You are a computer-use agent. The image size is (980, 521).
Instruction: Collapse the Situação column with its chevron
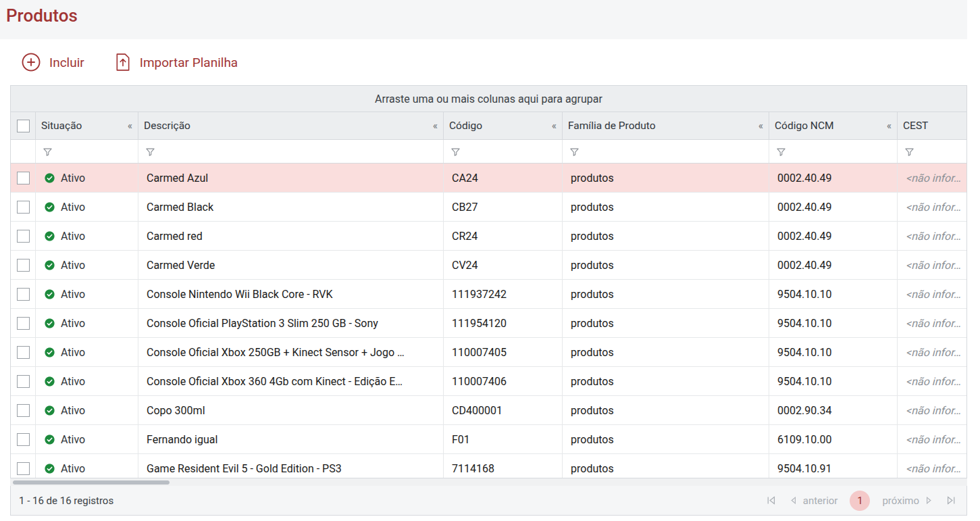tap(130, 126)
